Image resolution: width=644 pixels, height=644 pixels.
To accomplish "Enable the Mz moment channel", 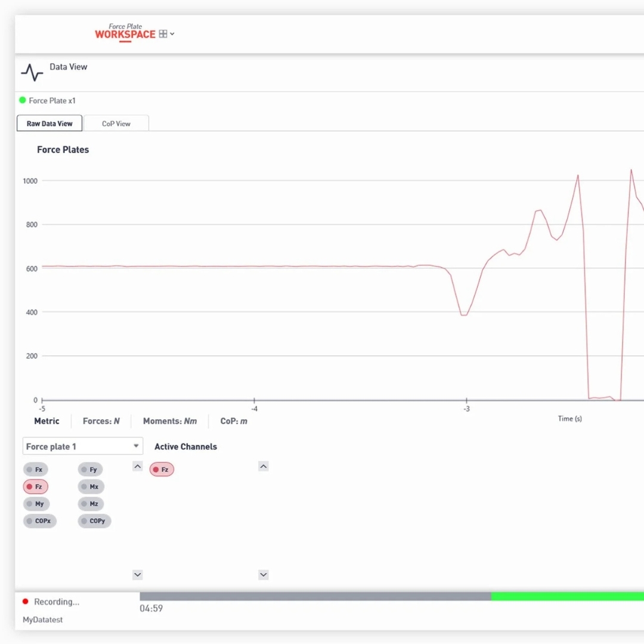I will click(91, 504).
